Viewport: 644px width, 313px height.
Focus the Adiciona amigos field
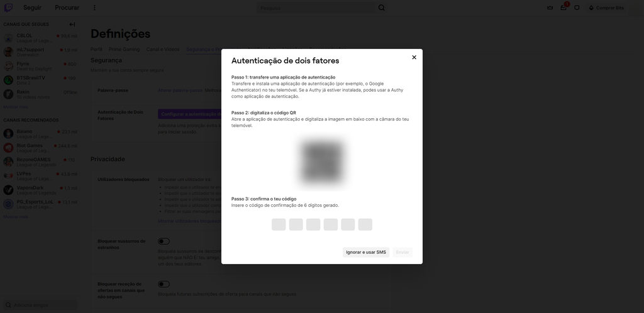pos(40,305)
